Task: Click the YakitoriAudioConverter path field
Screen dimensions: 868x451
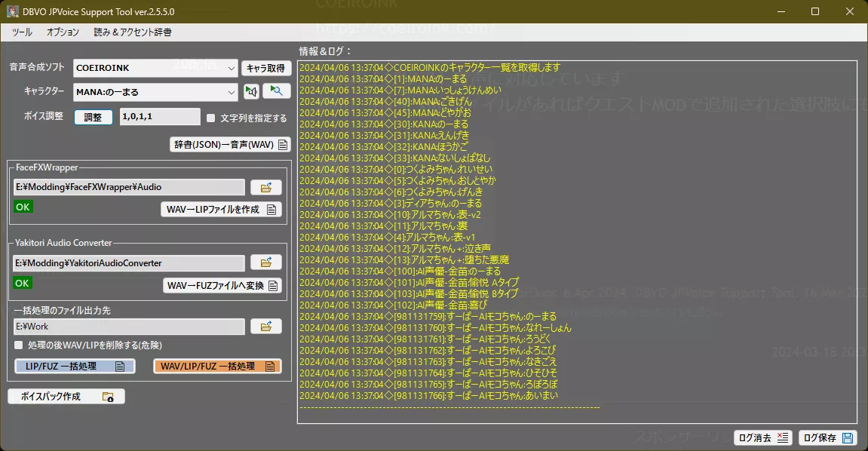Action: [x=129, y=263]
